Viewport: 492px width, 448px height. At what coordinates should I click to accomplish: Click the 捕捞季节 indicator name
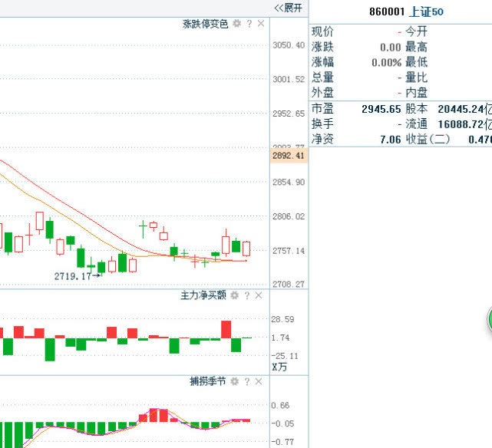[208, 381]
